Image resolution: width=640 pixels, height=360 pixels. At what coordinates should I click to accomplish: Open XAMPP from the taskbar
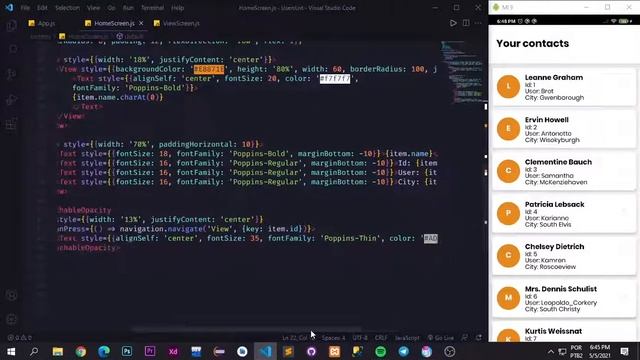point(334,351)
